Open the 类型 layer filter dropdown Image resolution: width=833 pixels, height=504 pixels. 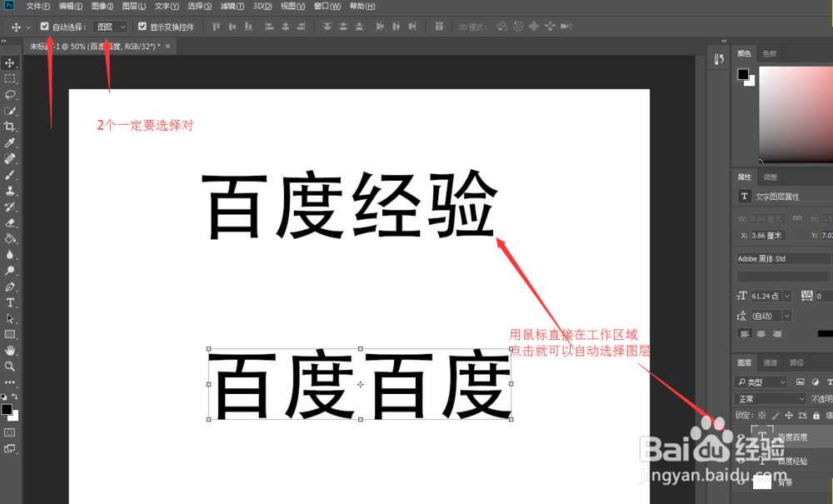pos(761,382)
